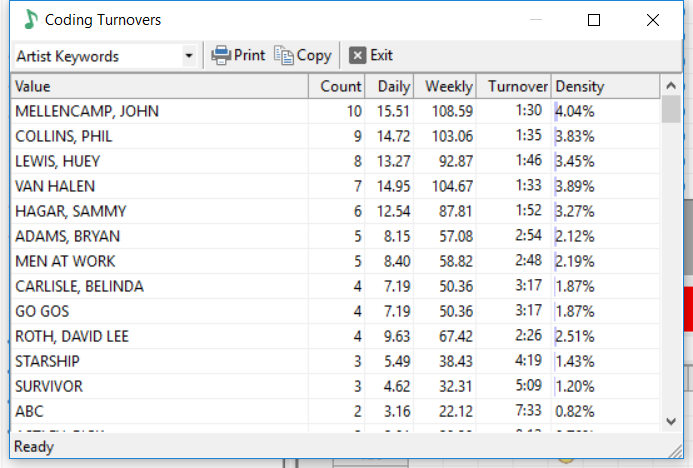Click the scrollbar down arrow

pos(671,422)
